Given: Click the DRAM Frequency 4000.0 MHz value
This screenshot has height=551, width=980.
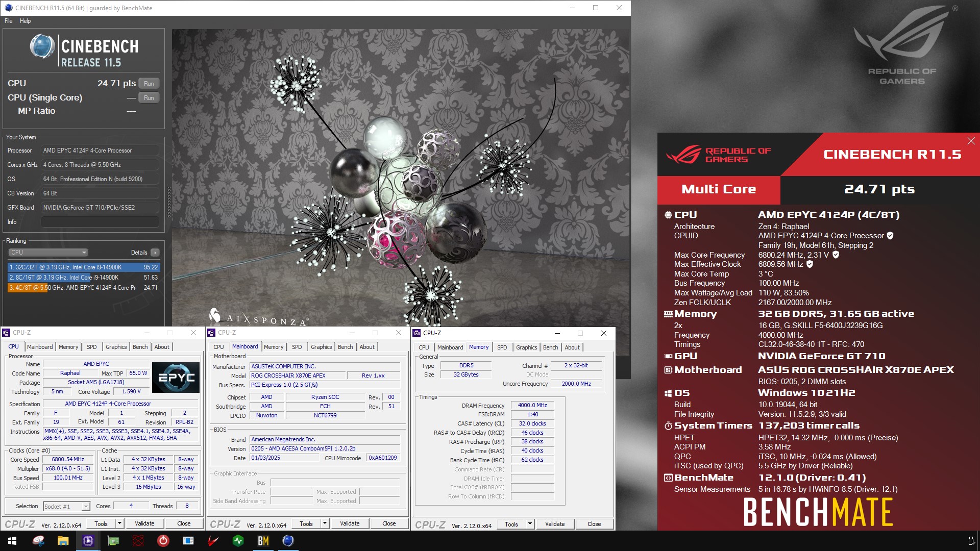Looking at the screenshot, I should click(x=532, y=405).
